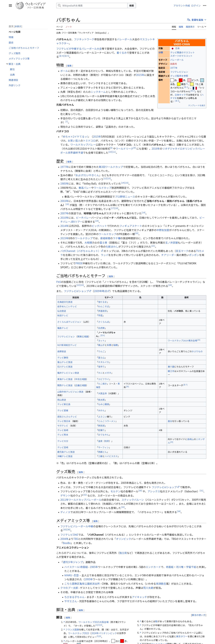Select the 閲覧 tab
Viewport: 215px width, 644px height.
[x=174, y=27]
